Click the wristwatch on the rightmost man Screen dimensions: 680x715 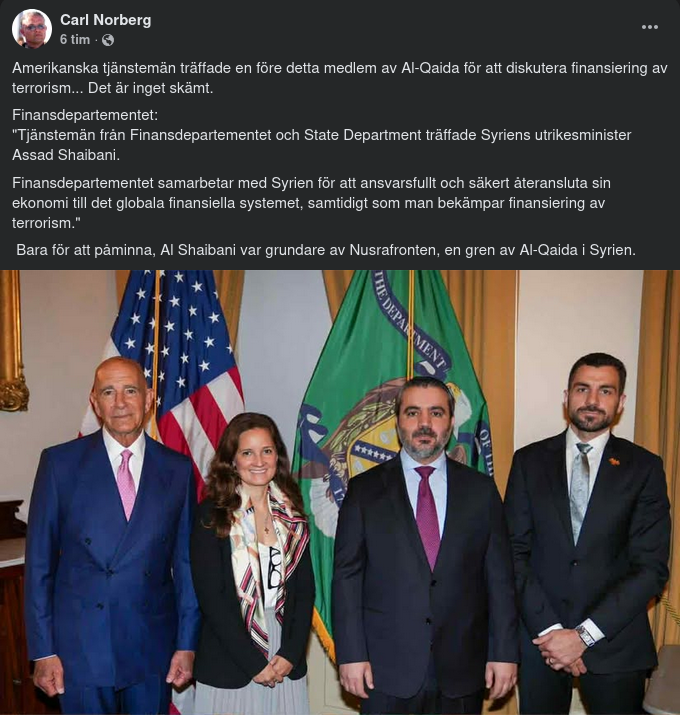pyautogui.click(x=586, y=636)
